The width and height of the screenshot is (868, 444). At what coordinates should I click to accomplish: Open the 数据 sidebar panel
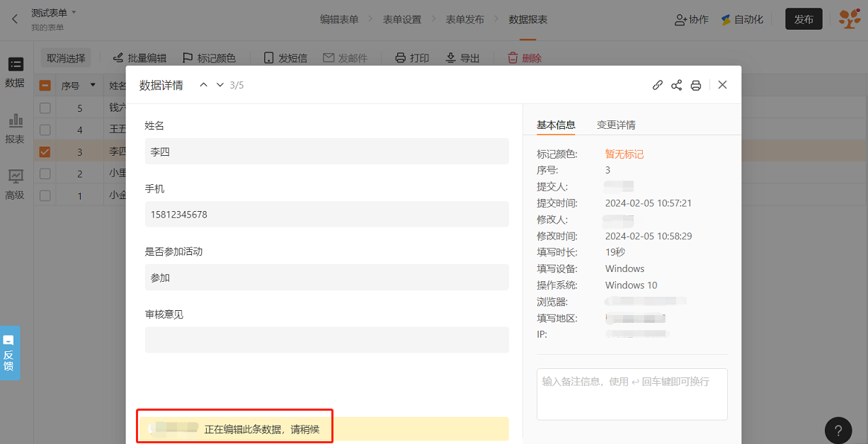click(15, 72)
